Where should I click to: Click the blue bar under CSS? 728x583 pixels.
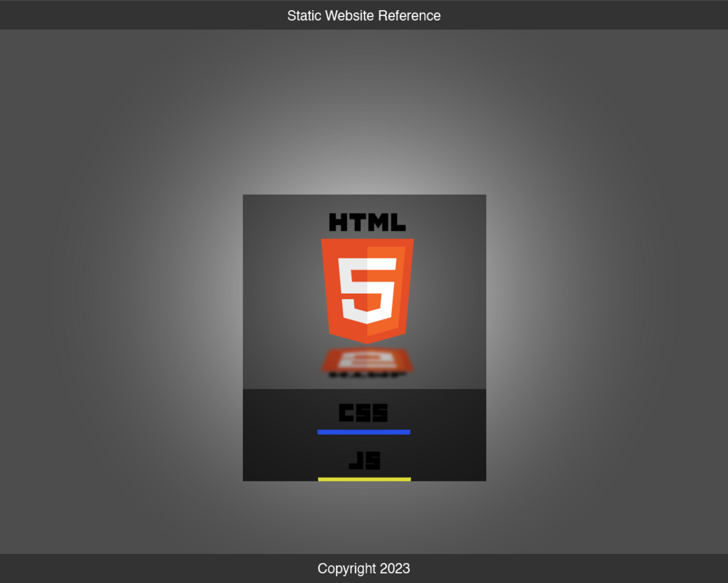[364, 432]
